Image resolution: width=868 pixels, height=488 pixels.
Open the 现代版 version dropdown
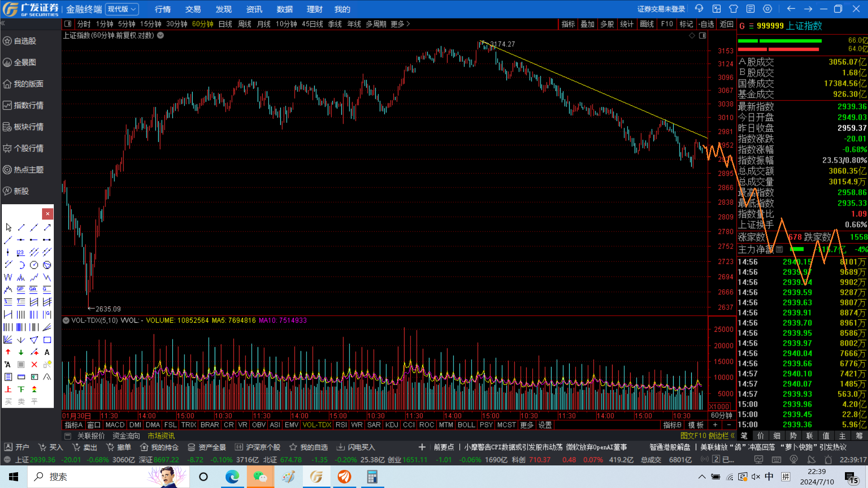coord(122,9)
